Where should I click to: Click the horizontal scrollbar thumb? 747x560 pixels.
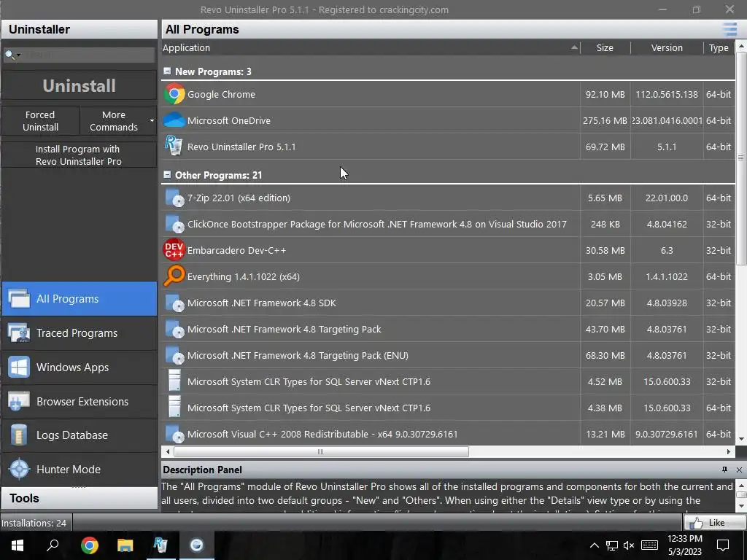pyautogui.click(x=321, y=451)
